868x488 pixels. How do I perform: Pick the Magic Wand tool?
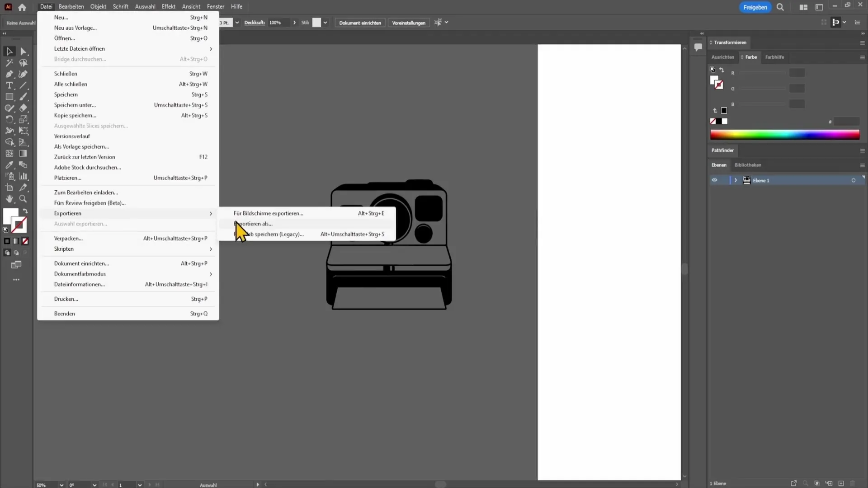(x=9, y=63)
